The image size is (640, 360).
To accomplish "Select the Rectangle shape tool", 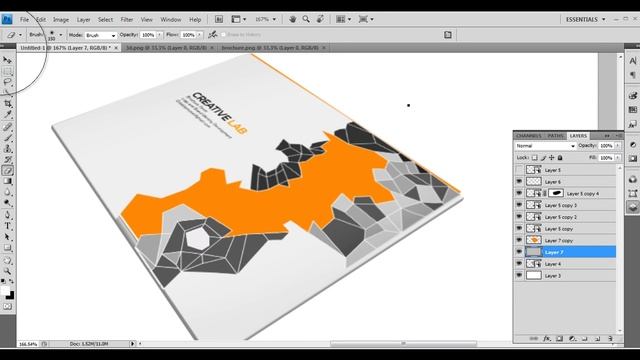I will point(7,248).
